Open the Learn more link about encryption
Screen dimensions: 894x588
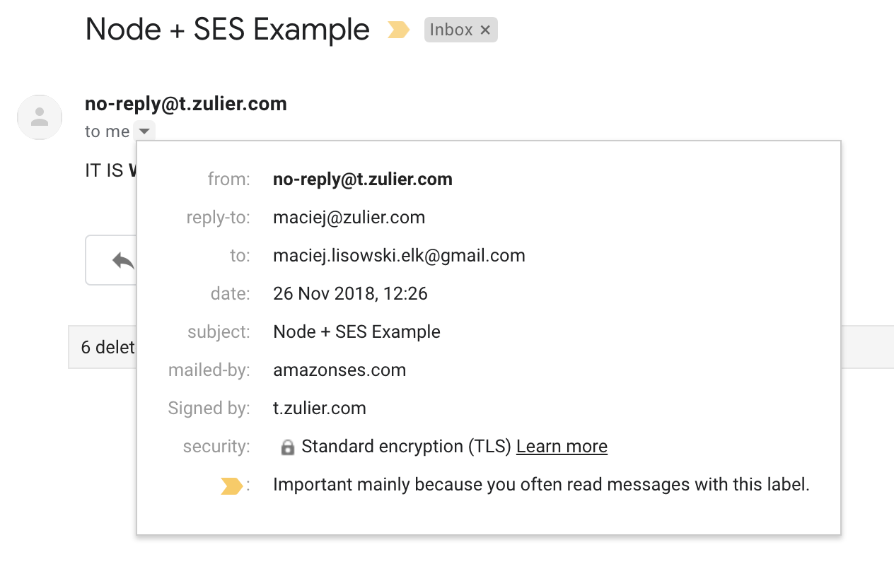point(562,447)
